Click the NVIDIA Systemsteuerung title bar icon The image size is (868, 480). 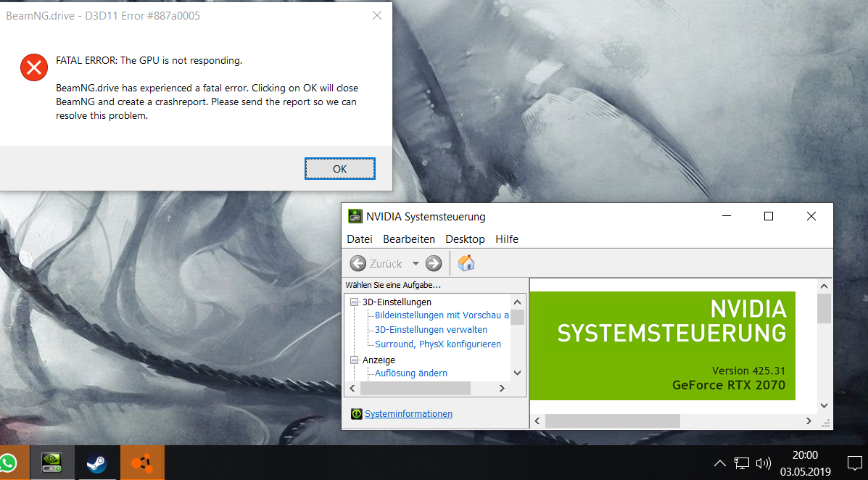(355, 217)
